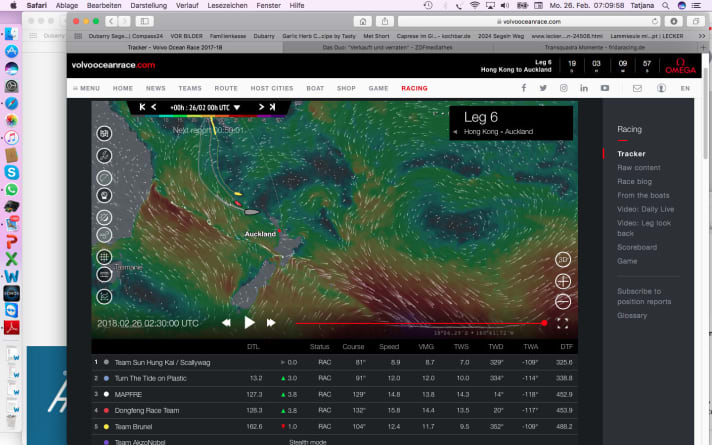Select the Turn The Tide on Plastic row
Screen dimensions: 712x445
pyautogui.click(x=334, y=378)
